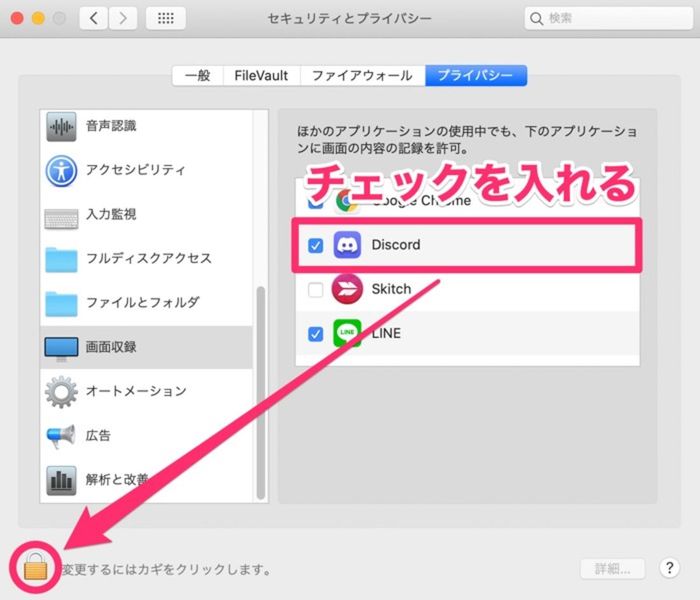Select the 画面収録 monitor icon
This screenshot has height=600, width=700.
[x=61, y=349]
